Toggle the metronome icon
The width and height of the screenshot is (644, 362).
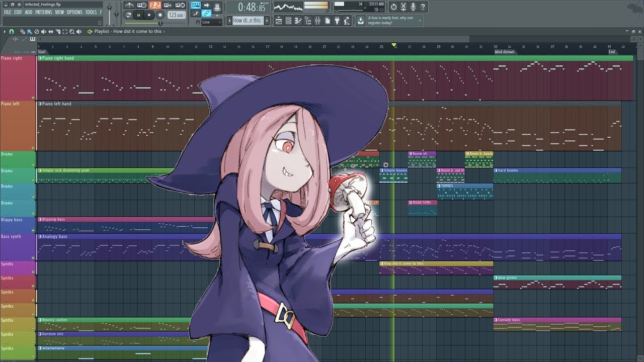(x=129, y=5)
